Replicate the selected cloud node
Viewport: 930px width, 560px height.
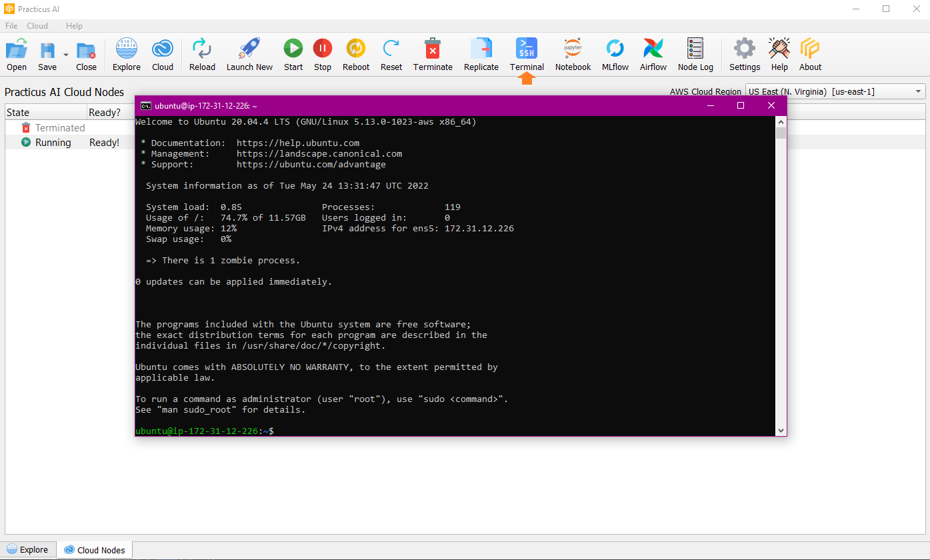481,53
